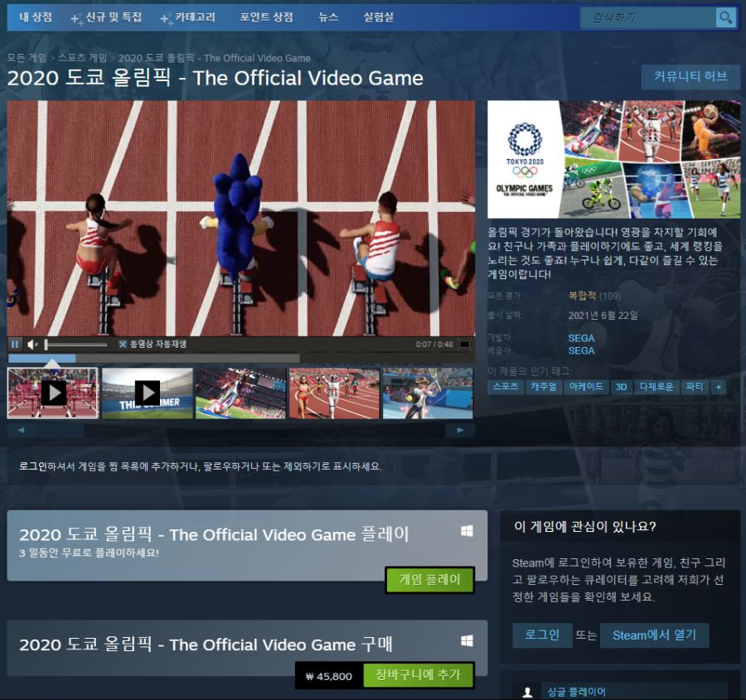This screenshot has width=746, height=700.
Task: Pause the trailer video
Action: click(15, 345)
